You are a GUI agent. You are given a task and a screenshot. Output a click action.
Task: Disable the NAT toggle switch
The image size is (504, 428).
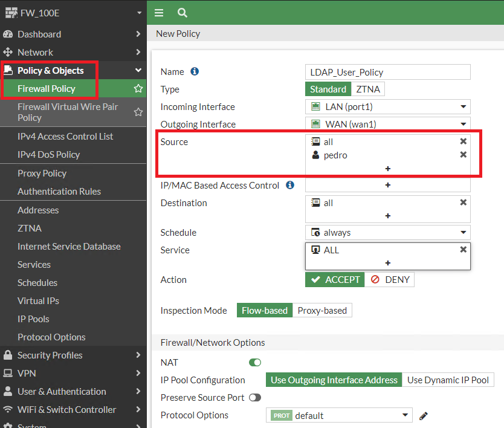coord(255,363)
